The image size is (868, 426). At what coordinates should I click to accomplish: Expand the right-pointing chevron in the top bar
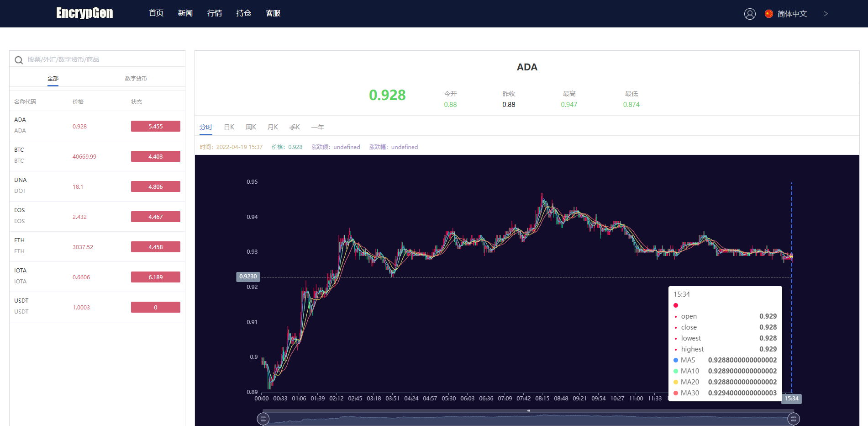pos(826,14)
